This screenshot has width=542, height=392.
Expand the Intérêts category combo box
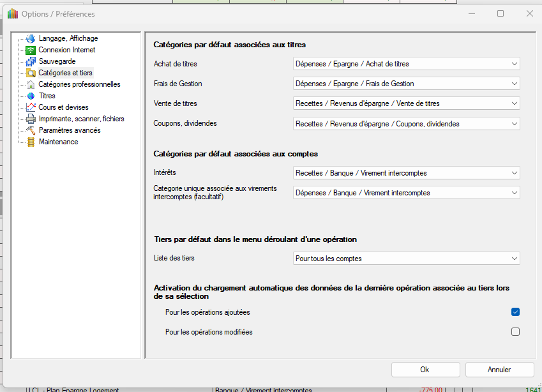click(406, 173)
